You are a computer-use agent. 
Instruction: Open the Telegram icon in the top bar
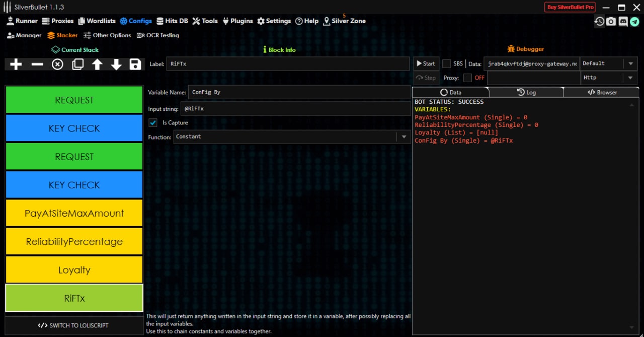(x=634, y=22)
